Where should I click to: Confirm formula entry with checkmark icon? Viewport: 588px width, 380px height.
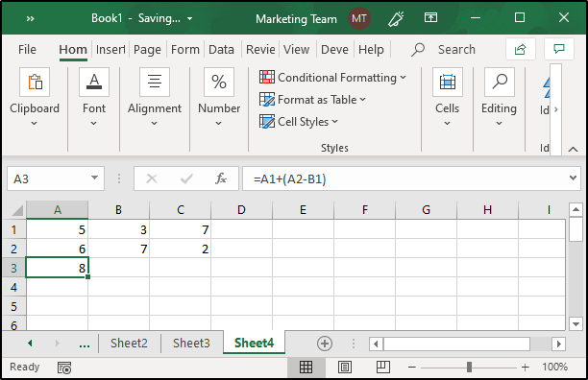tap(186, 178)
